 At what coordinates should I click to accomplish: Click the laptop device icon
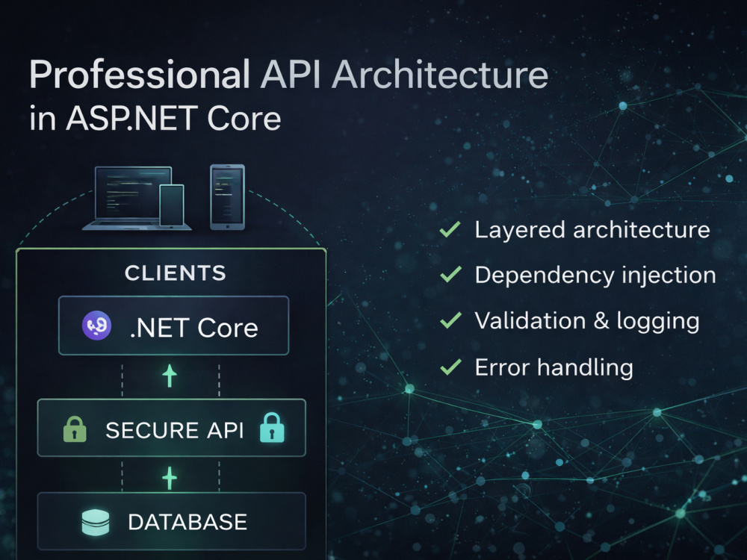click(134, 198)
